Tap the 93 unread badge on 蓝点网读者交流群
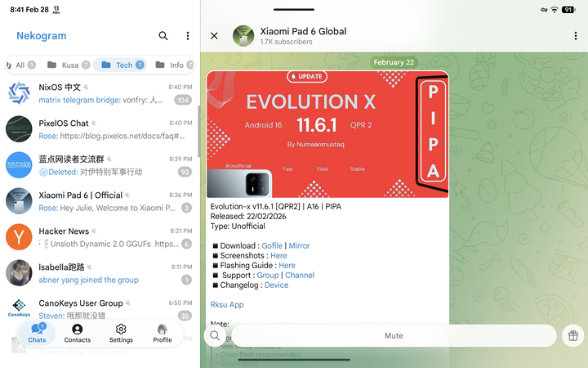 pos(185,172)
